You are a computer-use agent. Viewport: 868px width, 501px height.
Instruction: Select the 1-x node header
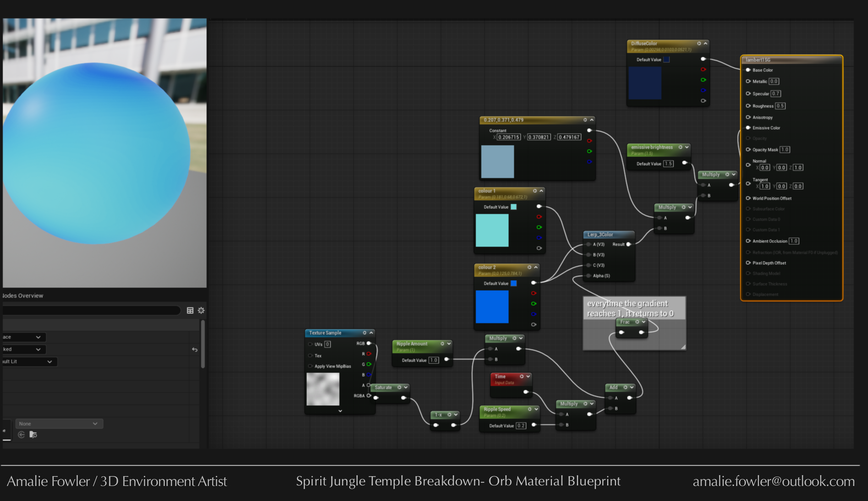tap(445, 415)
